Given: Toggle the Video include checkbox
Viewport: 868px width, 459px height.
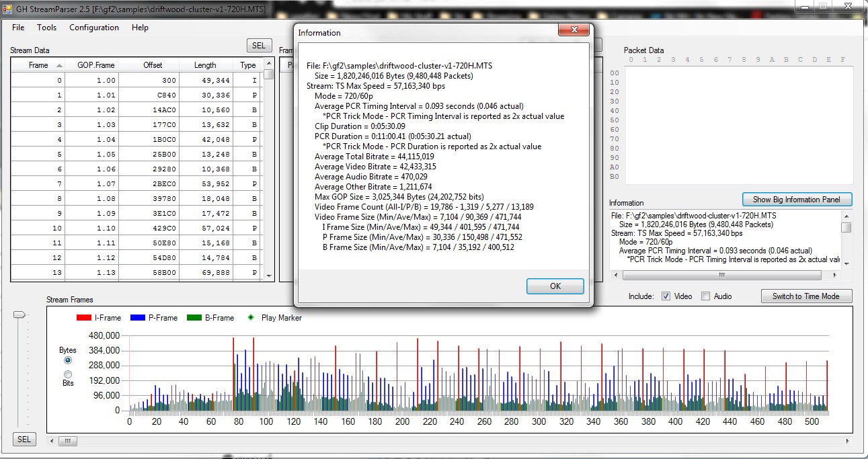Looking at the screenshot, I should click(x=666, y=296).
